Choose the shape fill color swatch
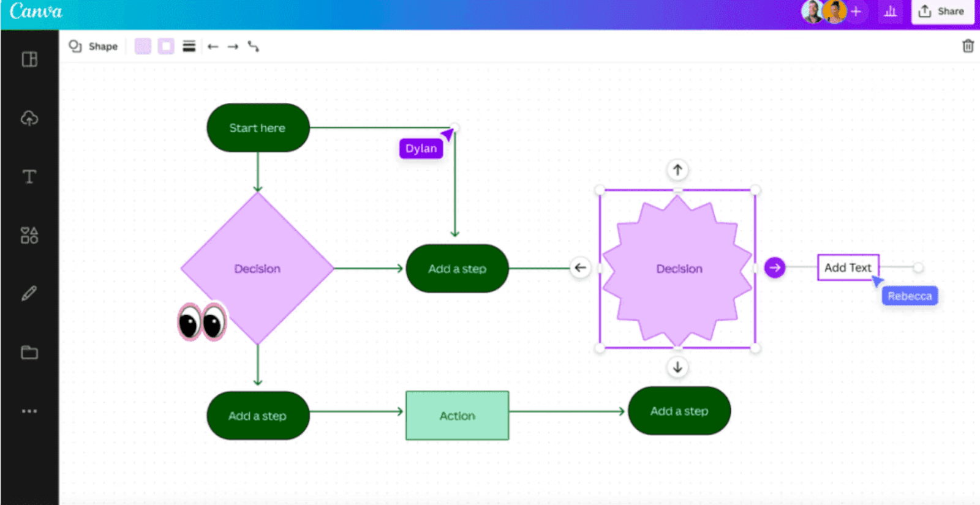 (x=143, y=47)
